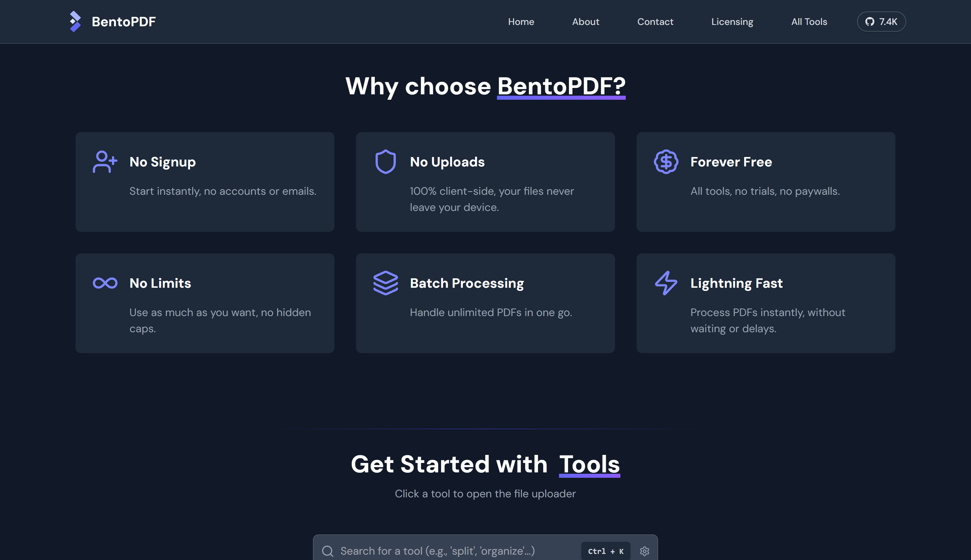Click the Ctrl + K shortcut badge

606,551
